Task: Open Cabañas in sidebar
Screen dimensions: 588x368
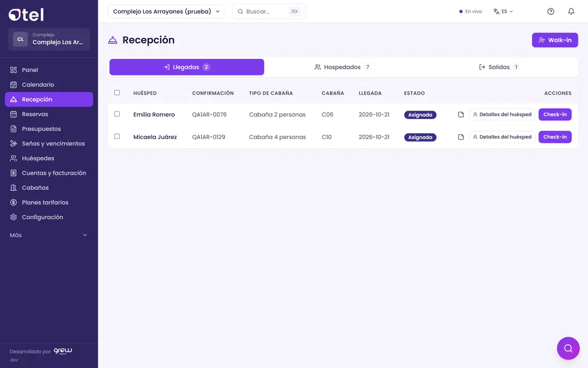Action: coord(49,188)
